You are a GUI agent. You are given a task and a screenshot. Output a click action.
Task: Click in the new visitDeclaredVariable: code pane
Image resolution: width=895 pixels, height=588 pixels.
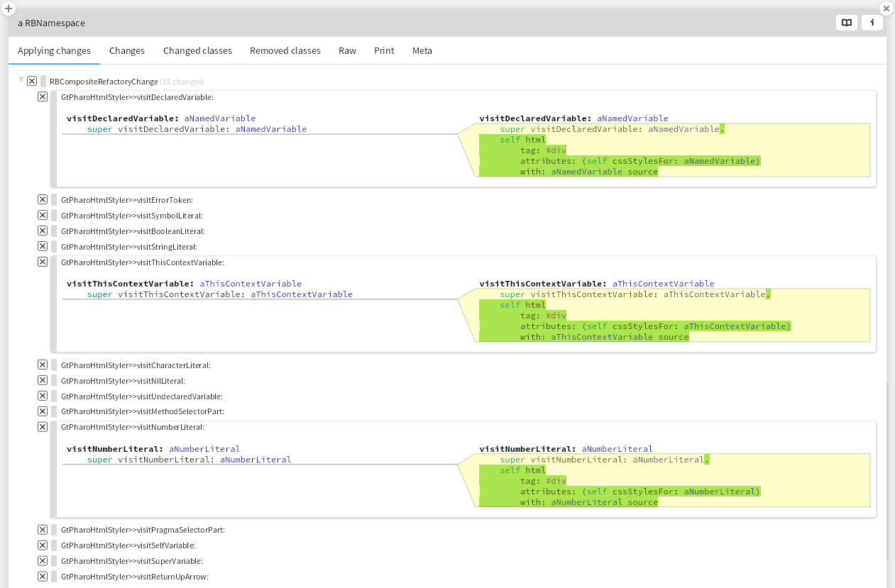coord(674,150)
